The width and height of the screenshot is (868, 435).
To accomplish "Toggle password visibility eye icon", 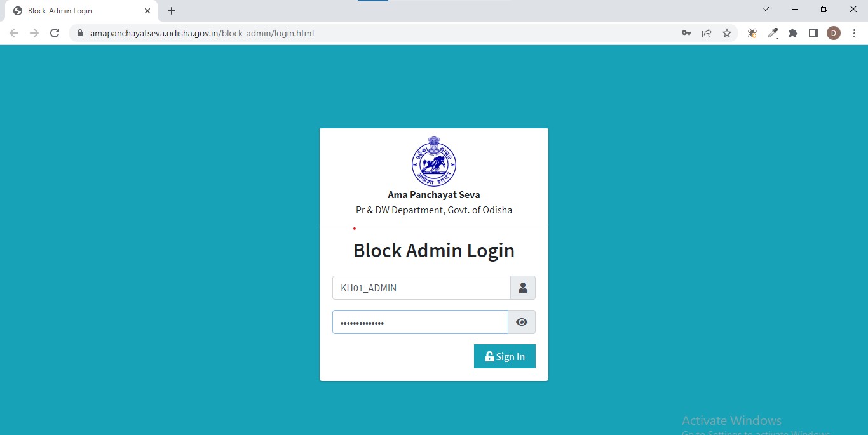I will pyautogui.click(x=522, y=322).
